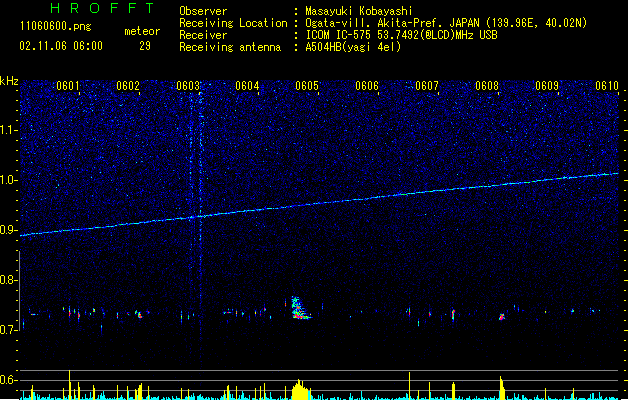Viewport: 629px width, 400px height.
Task: Click the 0604 time marker
Action: pos(247,86)
